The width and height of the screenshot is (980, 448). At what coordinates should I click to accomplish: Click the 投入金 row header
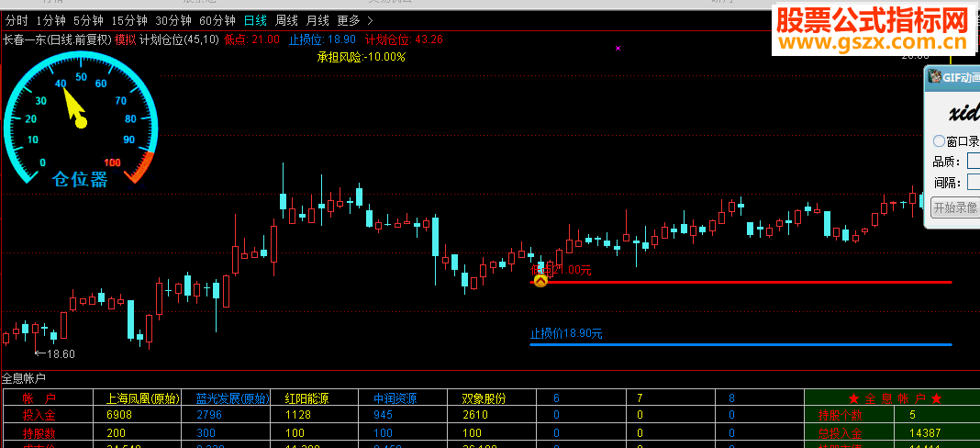40,415
